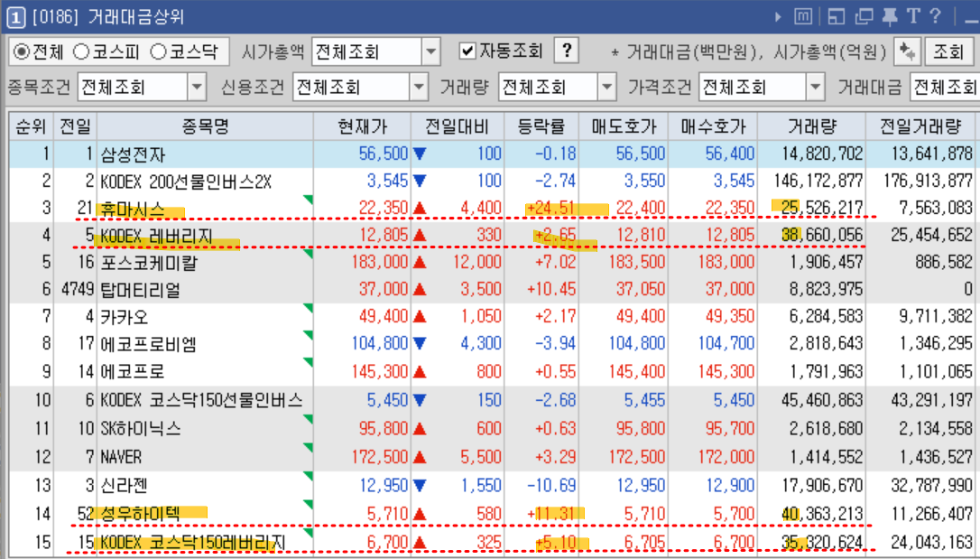This screenshot has width=980, height=559.
Task: Select the 카카오 stock name
Action: [125, 317]
